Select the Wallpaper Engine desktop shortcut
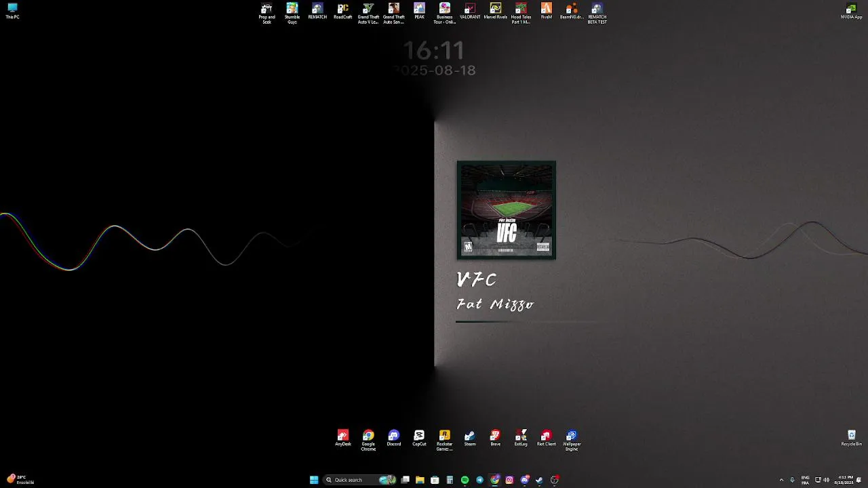 pyautogui.click(x=572, y=441)
